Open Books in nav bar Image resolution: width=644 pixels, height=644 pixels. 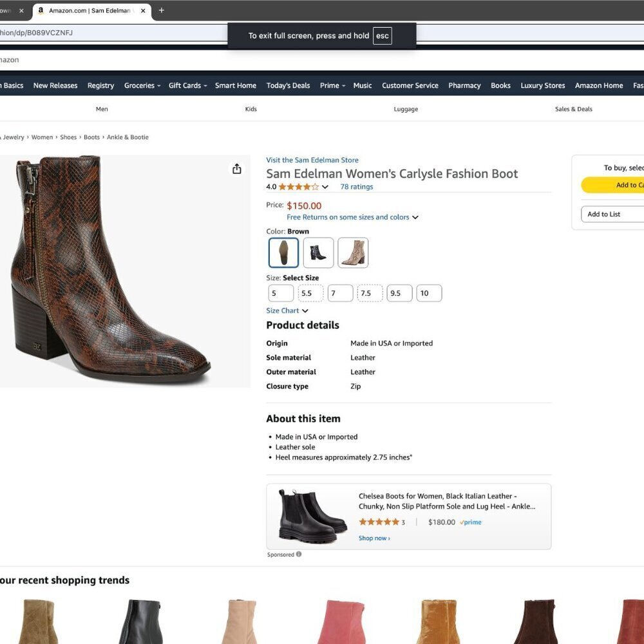500,86
